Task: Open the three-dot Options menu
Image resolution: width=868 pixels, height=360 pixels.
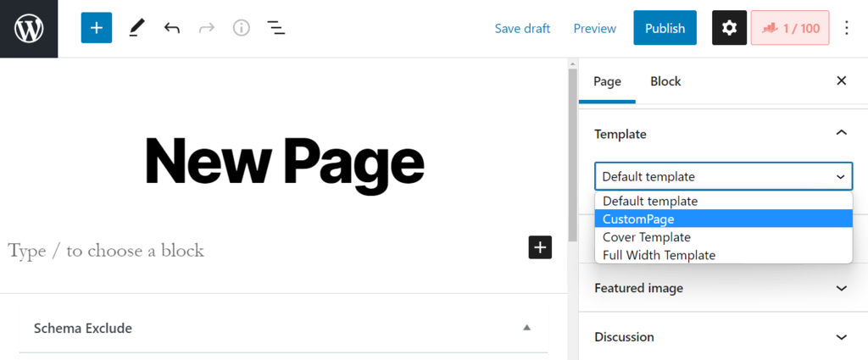Action: point(847,29)
